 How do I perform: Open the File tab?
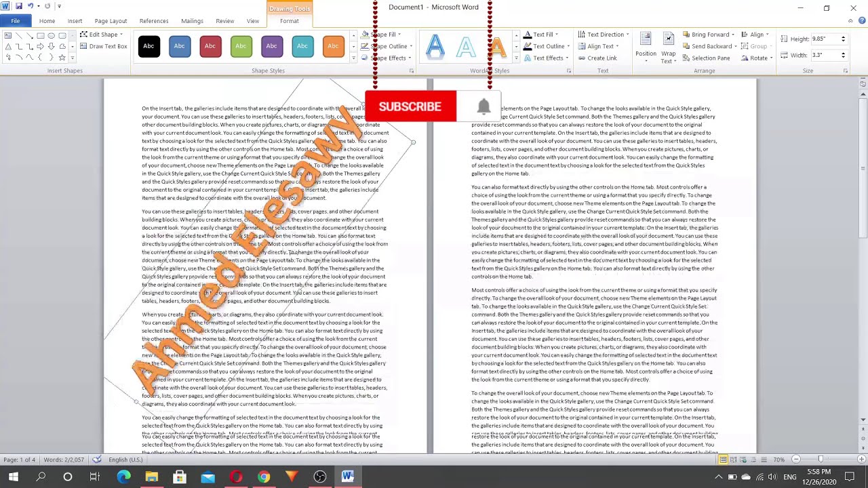15,21
